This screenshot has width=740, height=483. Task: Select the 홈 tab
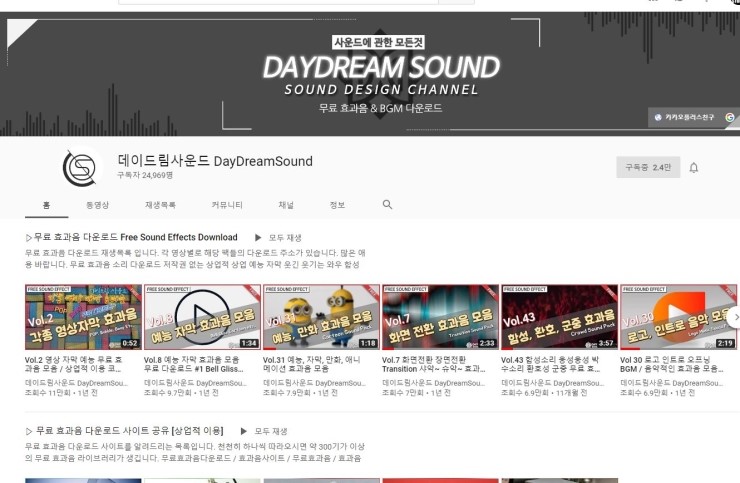point(46,205)
